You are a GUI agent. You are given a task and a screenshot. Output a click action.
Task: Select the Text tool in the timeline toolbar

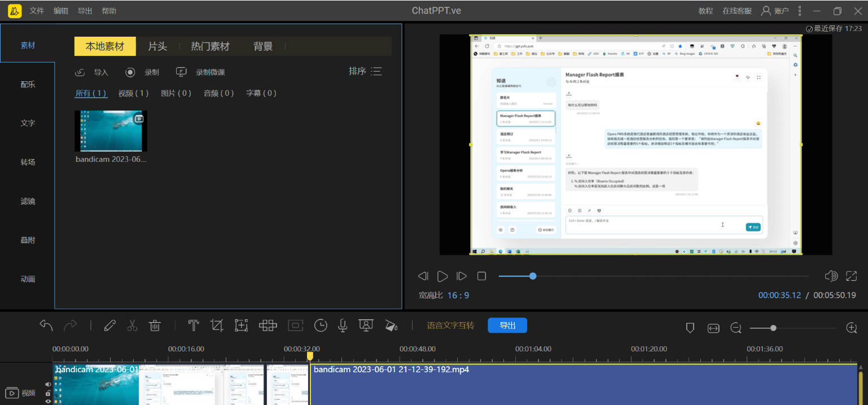(x=193, y=325)
